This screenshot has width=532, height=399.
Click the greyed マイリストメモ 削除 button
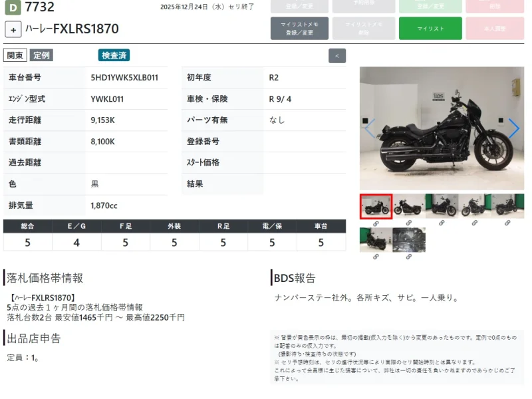click(x=364, y=29)
